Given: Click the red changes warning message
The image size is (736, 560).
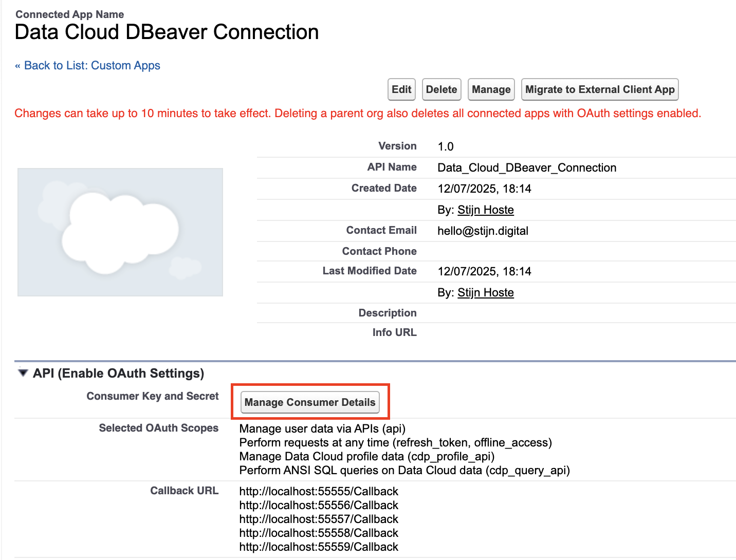Looking at the screenshot, I should (357, 113).
